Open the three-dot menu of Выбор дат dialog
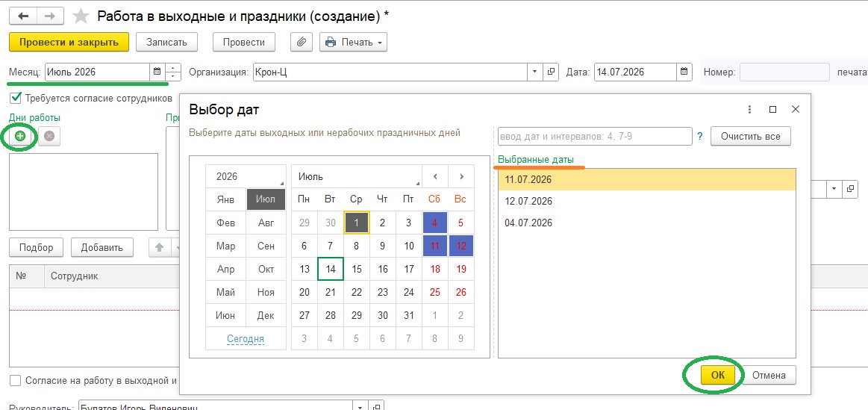Image resolution: width=868 pixels, height=410 pixels. pyautogui.click(x=750, y=109)
